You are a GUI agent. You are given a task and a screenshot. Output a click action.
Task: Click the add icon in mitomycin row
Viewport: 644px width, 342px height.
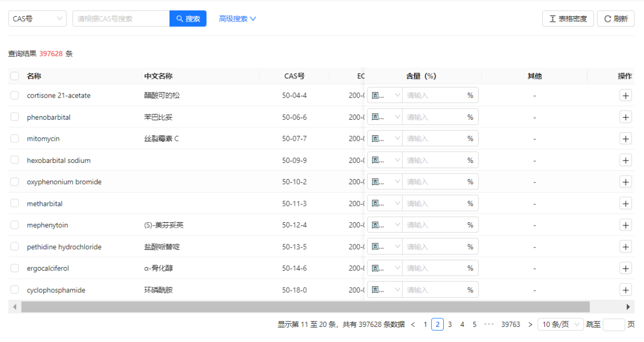click(625, 139)
